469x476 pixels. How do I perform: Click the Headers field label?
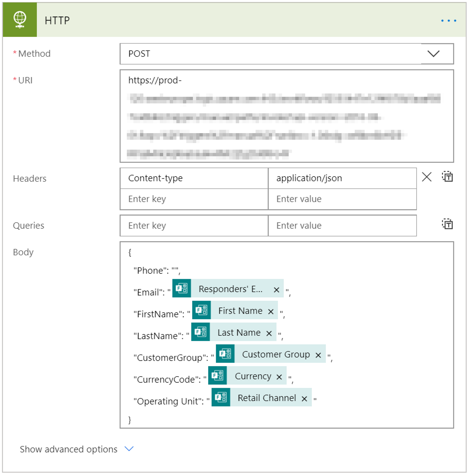30,179
